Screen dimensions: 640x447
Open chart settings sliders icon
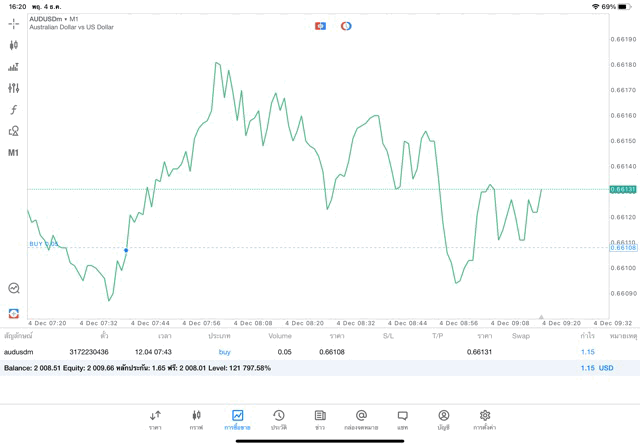click(x=14, y=88)
